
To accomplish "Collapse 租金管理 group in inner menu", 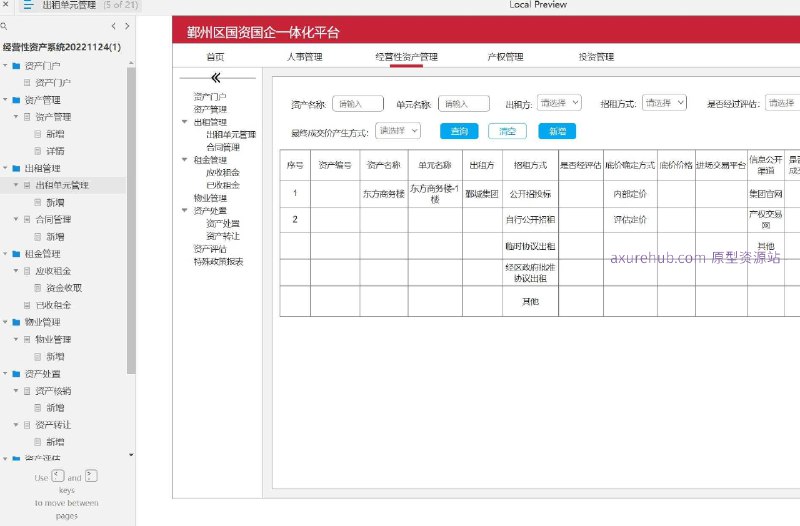I will click(x=185, y=160).
